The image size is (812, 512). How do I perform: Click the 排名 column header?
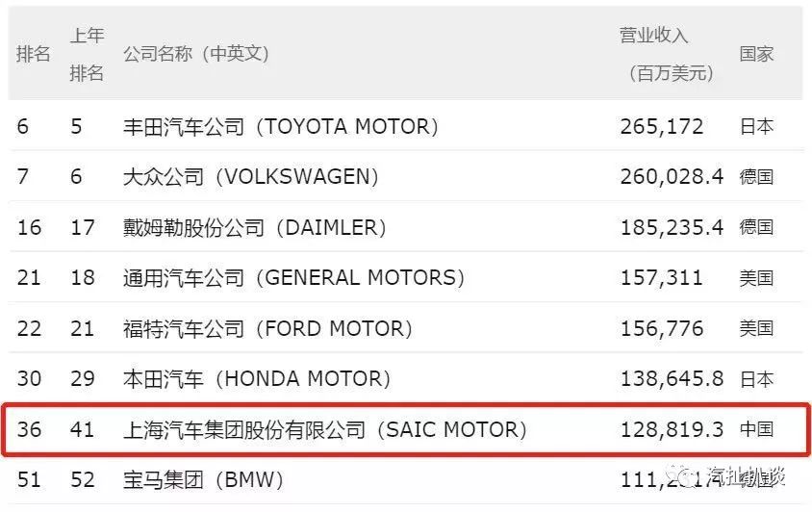[x=33, y=54]
